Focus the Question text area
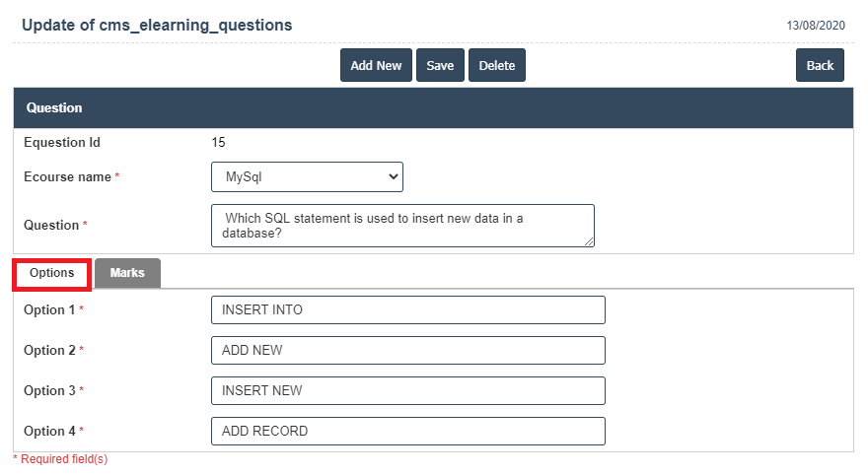The image size is (868, 476). [402, 226]
